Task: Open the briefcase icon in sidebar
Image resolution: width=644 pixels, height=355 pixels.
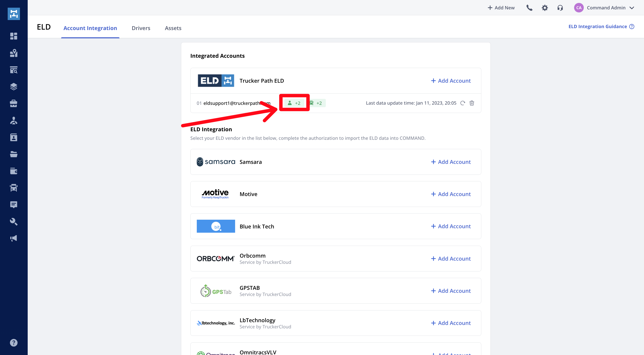Action: pyautogui.click(x=14, y=104)
